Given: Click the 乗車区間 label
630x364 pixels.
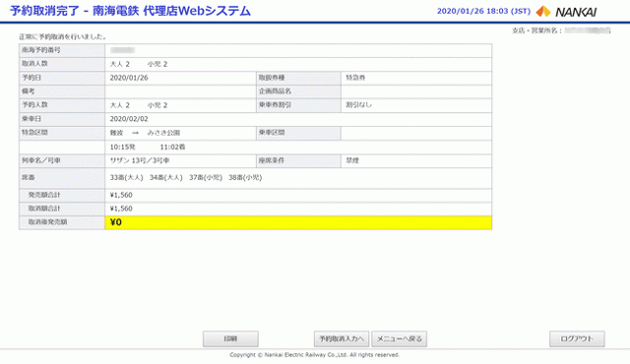Looking at the screenshot, I should click(x=272, y=133).
